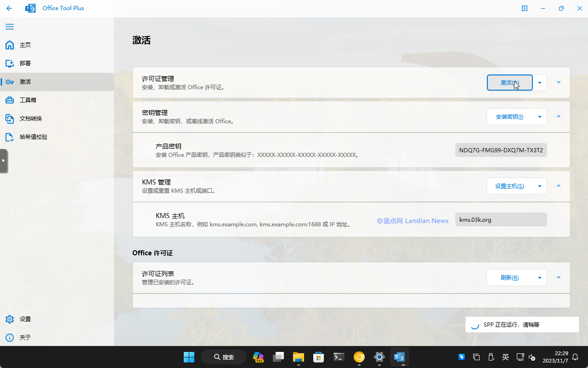Open the 工具箱 toolbox page
The height and width of the screenshot is (368, 588).
point(28,100)
